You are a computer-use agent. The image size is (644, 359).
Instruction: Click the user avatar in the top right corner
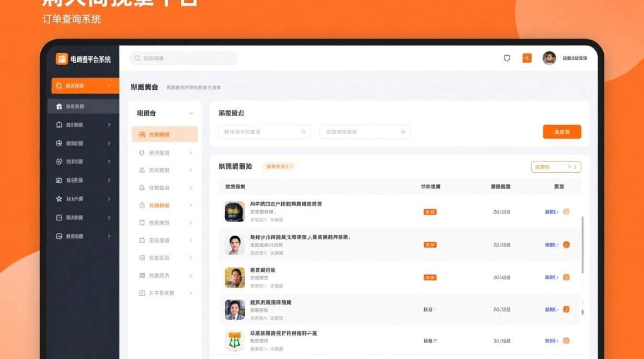(x=549, y=58)
